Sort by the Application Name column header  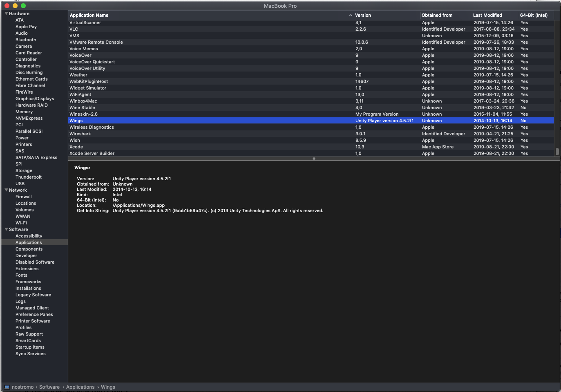pyautogui.click(x=210, y=15)
